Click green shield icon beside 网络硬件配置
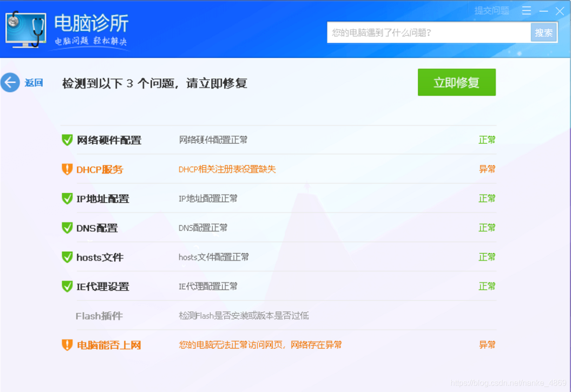 click(x=67, y=140)
